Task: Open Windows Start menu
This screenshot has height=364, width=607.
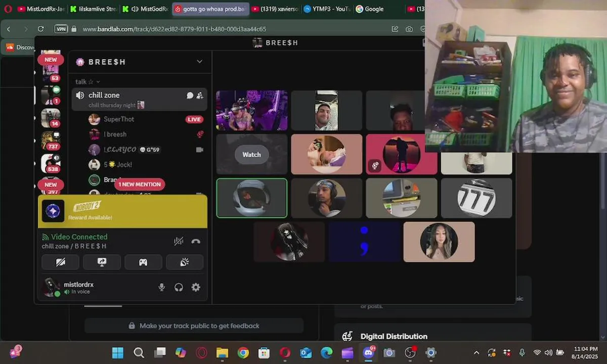Action: (118, 352)
